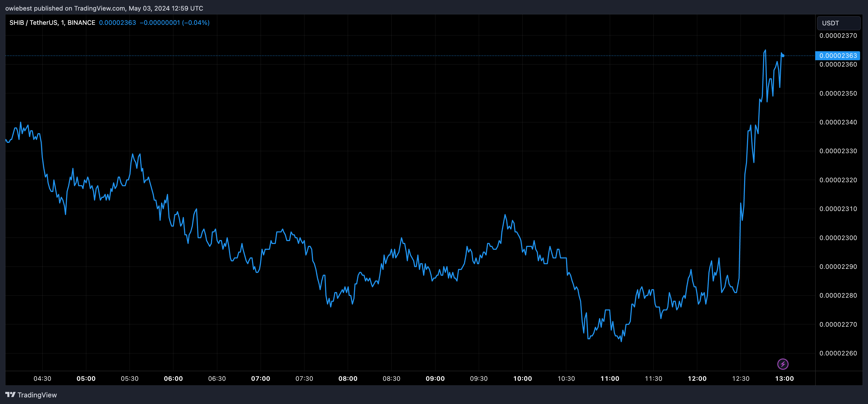Click the TradingView logo at bottom left
Image resolution: width=868 pixels, height=404 pixels.
click(11, 394)
